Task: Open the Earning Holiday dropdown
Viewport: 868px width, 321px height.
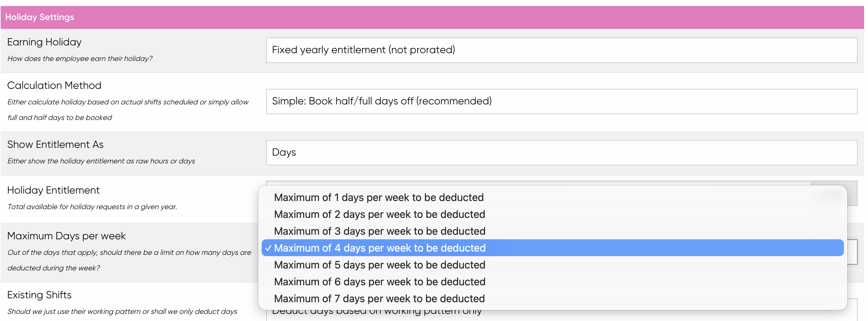Action: (561, 50)
